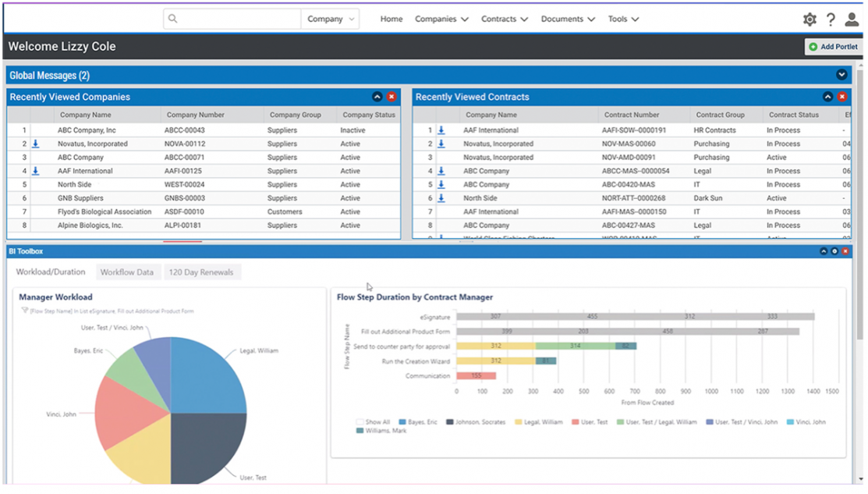The height and width of the screenshot is (494, 868).
Task: Switch to the 120 Day Renewals tab
Action: pos(200,272)
